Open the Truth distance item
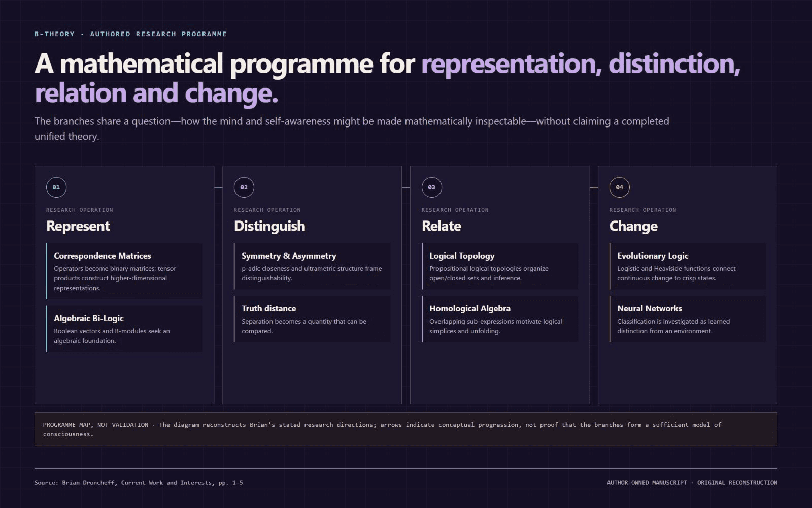Viewport: 812px width, 508px height. [312, 319]
